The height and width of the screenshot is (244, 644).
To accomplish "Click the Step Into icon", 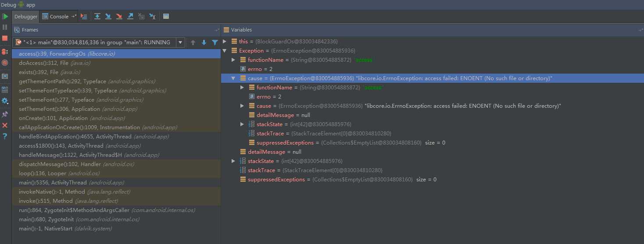I will pos(108,16).
